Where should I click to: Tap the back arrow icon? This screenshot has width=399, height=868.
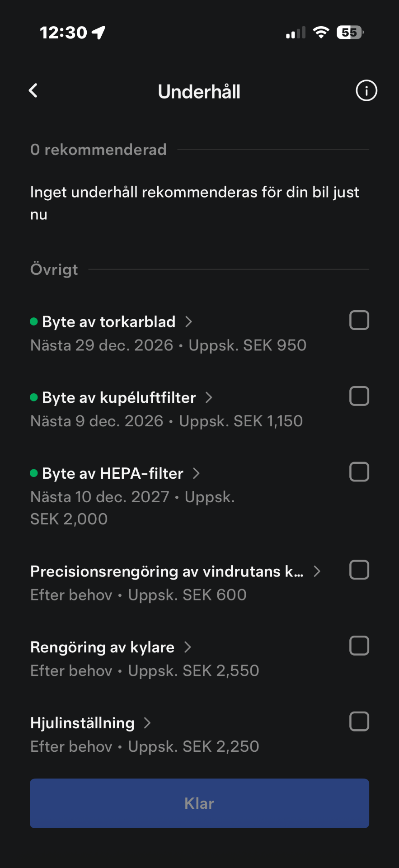[33, 91]
